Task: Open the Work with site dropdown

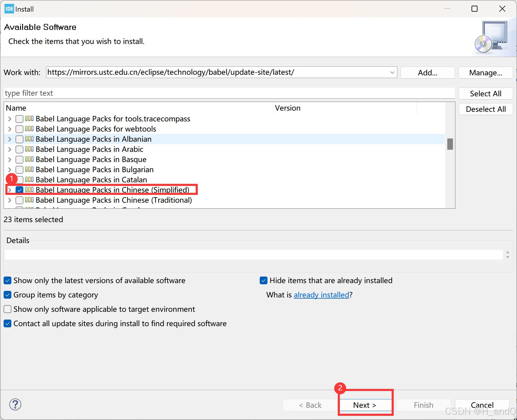Action: click(392, 72)
